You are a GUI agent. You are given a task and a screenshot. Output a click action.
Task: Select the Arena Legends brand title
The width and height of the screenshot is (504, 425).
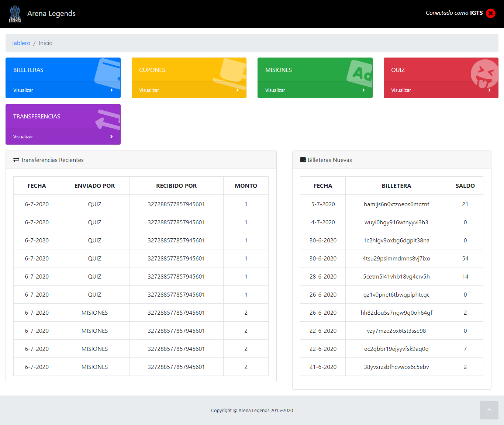tap(51, 14)
